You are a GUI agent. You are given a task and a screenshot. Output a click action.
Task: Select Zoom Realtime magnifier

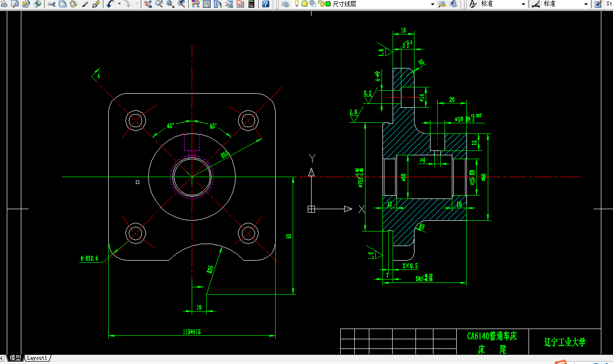point(159,4)
